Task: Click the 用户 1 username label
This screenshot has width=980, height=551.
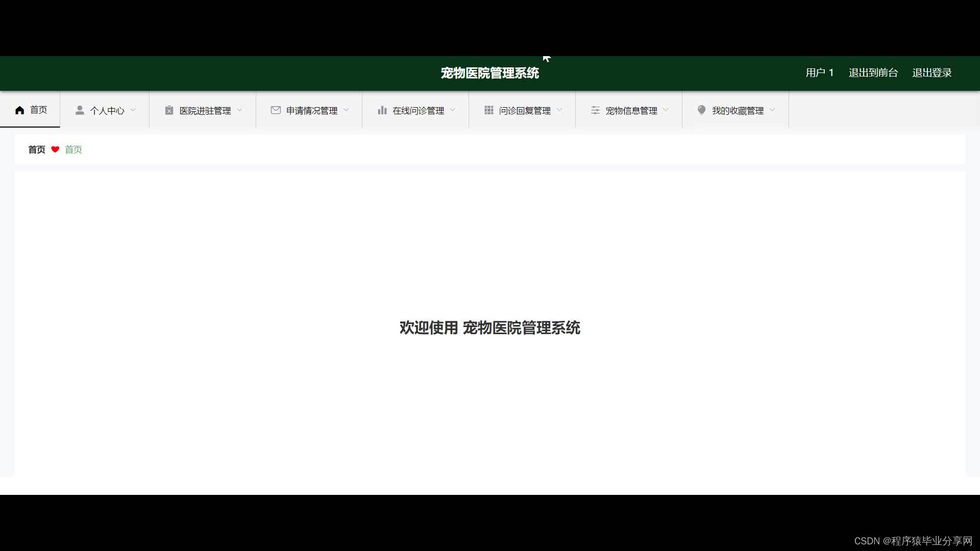Action: coord(819,73)
